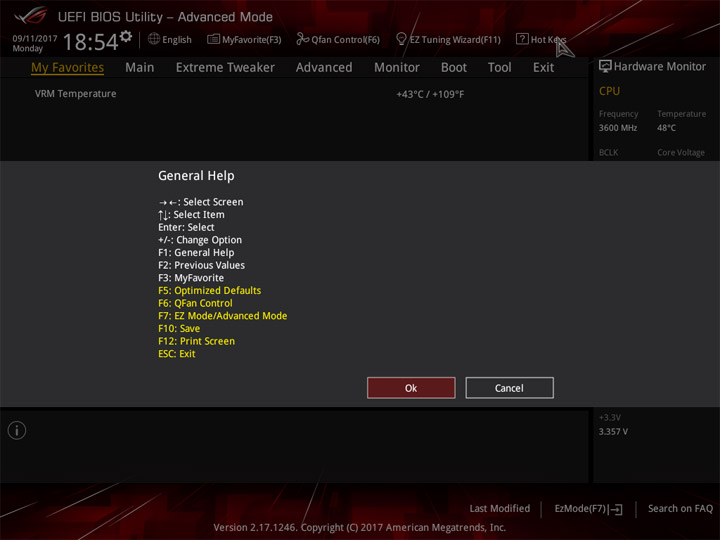Click the 09/11/2017 date text
Viewport: 720px width, 540px height.
tap(35, 39)
